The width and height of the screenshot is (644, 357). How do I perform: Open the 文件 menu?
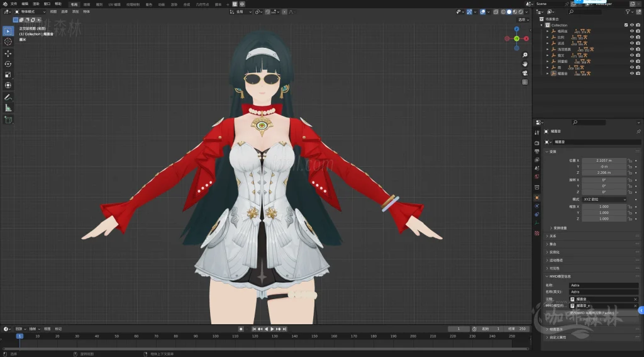coord(14,4)
